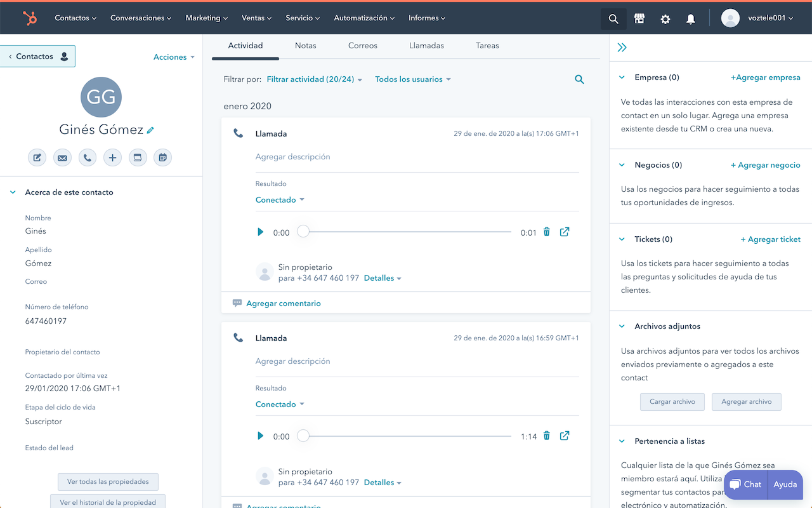Open the Chat widget button
This screenshot has height=508, width=812.
pos(745,485)
